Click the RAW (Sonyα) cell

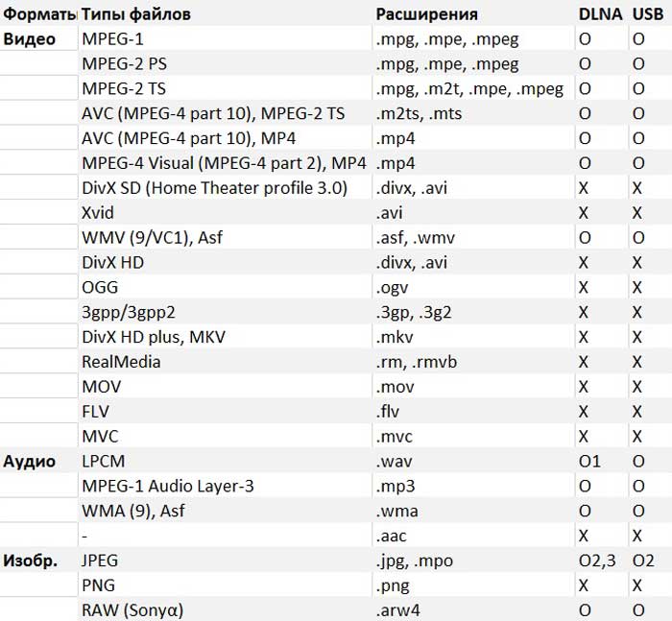click(x=225, y=609)
